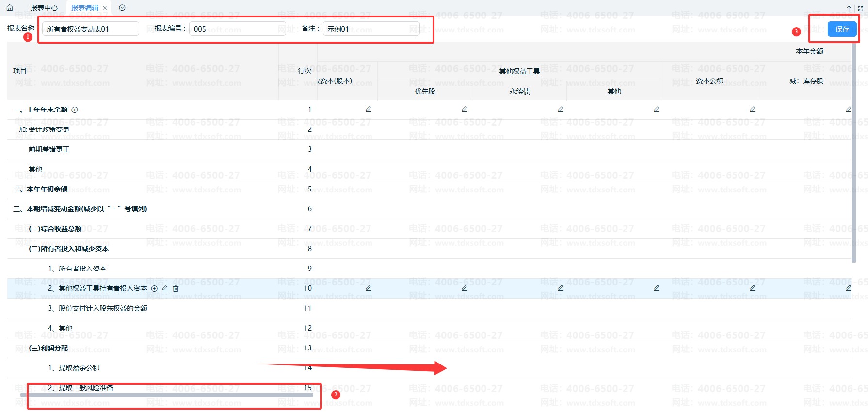Edit row 1 实收资本(股本) cell pencil icon
This screenshot has width=868, height=412.
pos(369,109)
